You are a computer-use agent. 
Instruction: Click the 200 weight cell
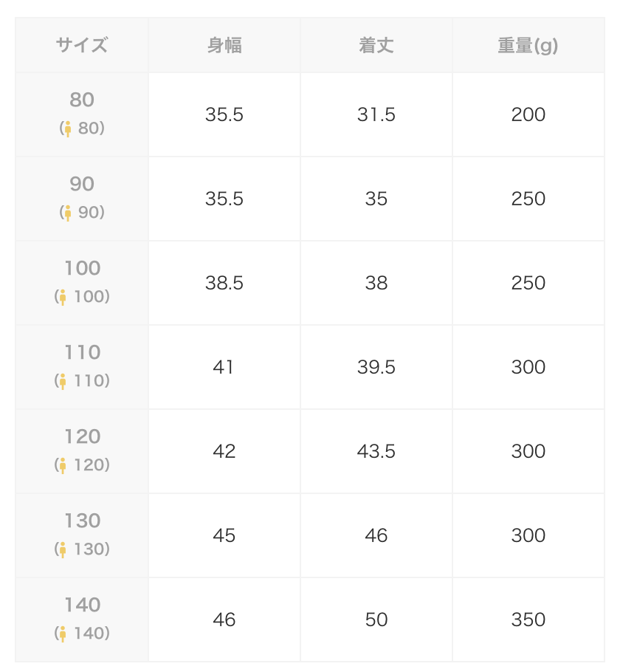tap(528, 114)
